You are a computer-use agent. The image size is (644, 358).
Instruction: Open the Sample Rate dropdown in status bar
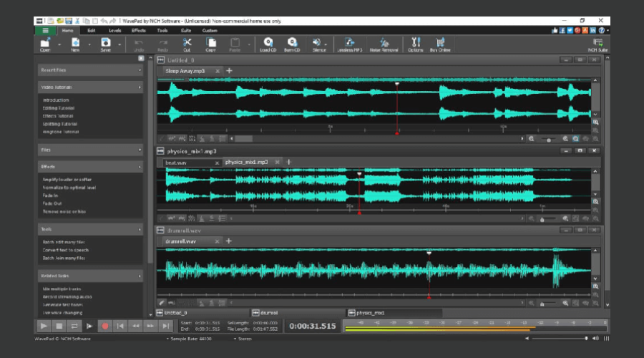tap(189, 339)
